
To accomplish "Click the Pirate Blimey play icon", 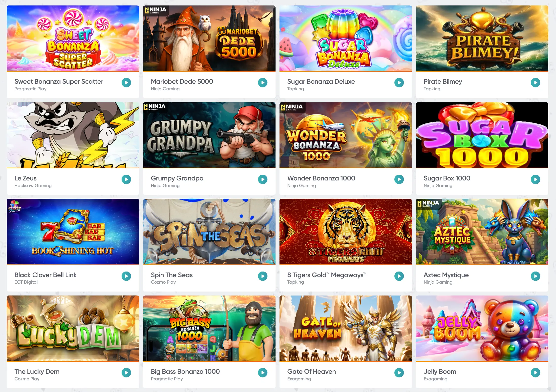I will 535,82.
